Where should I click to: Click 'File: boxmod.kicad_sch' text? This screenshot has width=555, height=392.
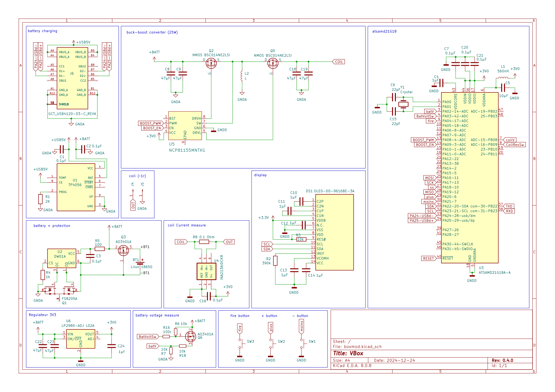(357, 346)
